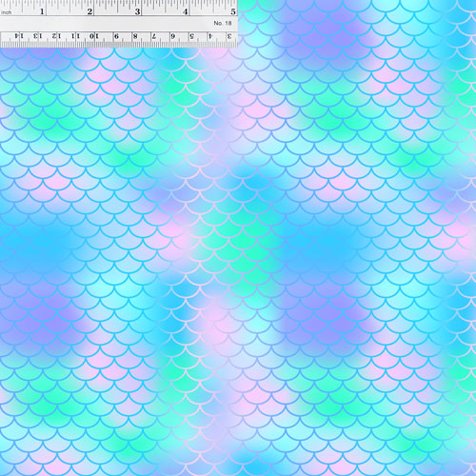Click the upside-down centimeter number "10" on the ruler
476x476 pixels.
[x=94, y=36]
